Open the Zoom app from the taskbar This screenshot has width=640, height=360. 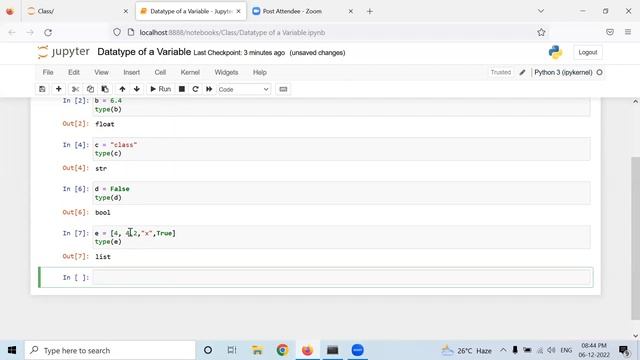coord(357,350)
